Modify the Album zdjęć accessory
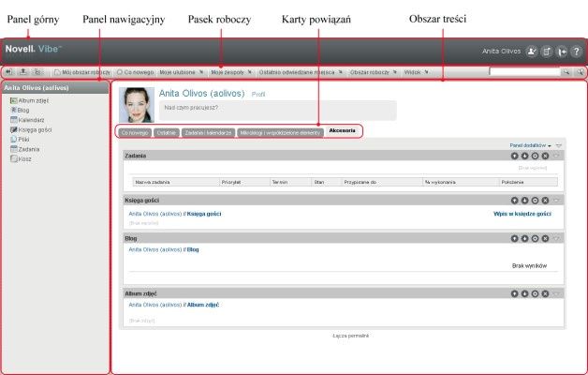This screenshot has height=375, width=588. tap(536, 293)
